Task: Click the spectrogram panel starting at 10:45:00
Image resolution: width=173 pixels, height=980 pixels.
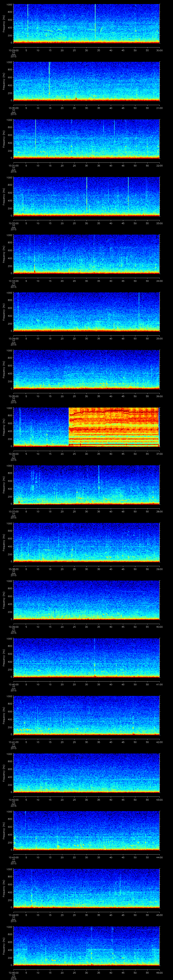Action: [86, 946]
